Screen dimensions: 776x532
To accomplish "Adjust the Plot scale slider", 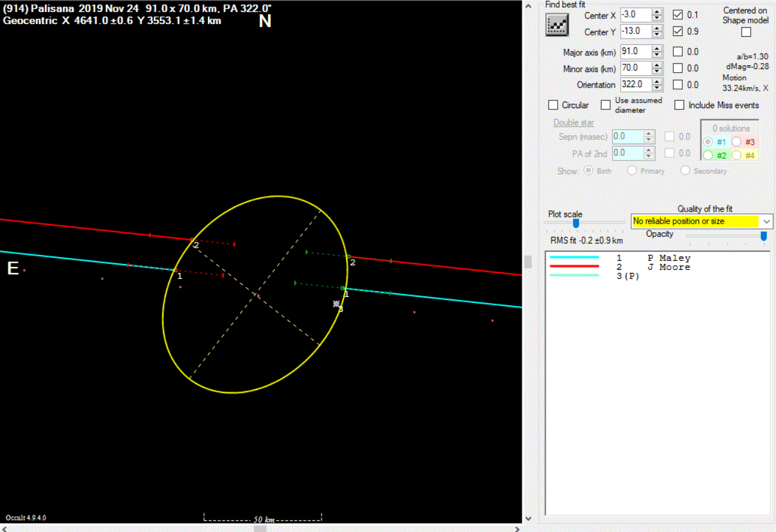I will pyautogui.click(x=575, y=222).
